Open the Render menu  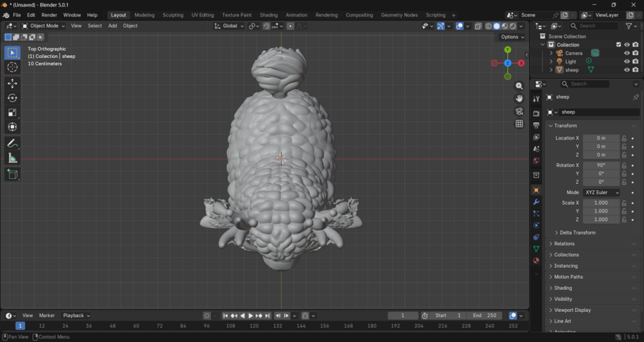49,15
